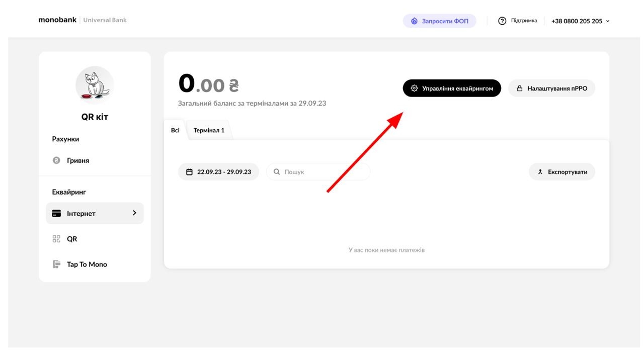Click the gear icon in Управління еквайрингом
Screen dimensions: 644x350
414,89
